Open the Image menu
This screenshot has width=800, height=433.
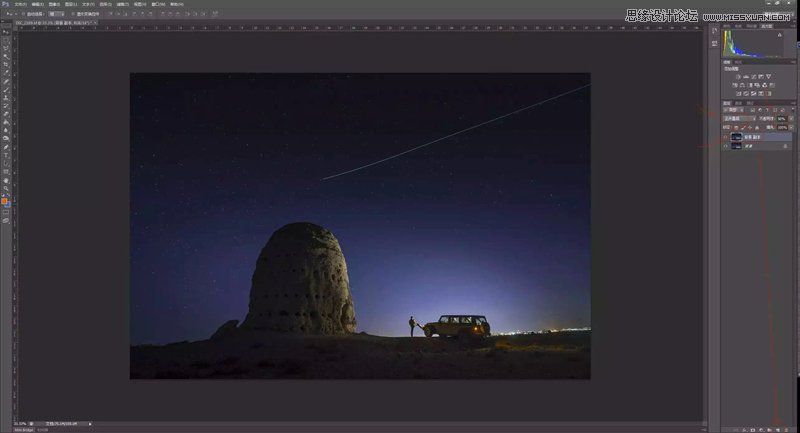click(x=54, y=4)
